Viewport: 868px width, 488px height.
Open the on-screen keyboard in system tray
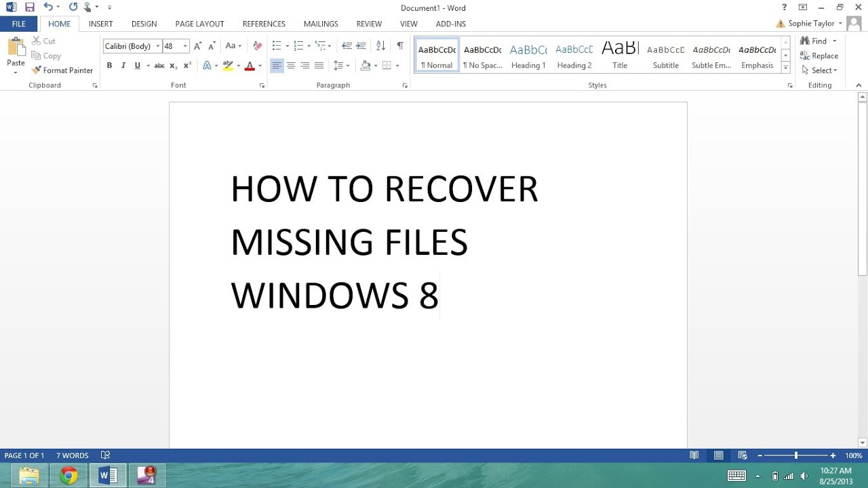point(736,476)
